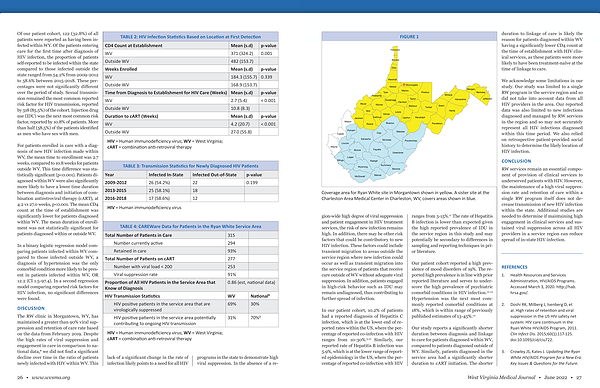Screen dimensions: 600x388
Task: Click the CONCLUSION section heading
Action: click(516, 161)
